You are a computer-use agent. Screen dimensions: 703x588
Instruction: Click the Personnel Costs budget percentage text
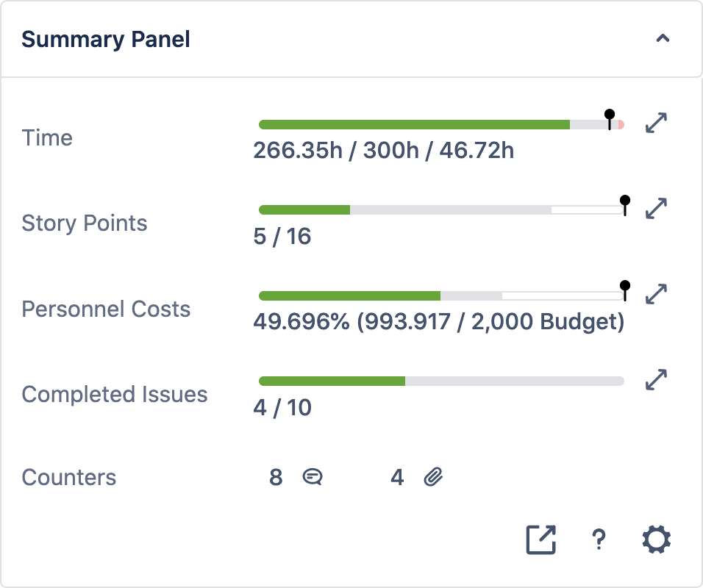[439, 321]
